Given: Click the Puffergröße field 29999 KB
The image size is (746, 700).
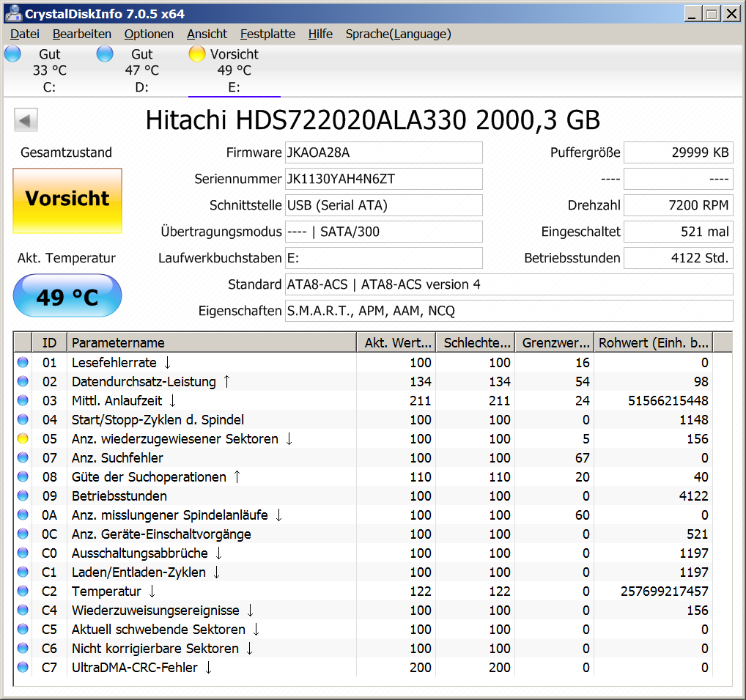Looking at the screenshot, I should click(679, 152).
